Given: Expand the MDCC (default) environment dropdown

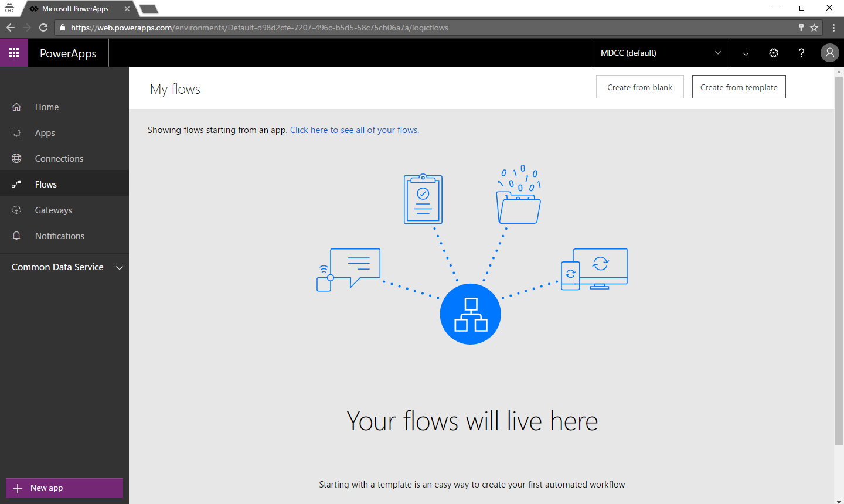Looking at the screenshot, I should (661, 53).
